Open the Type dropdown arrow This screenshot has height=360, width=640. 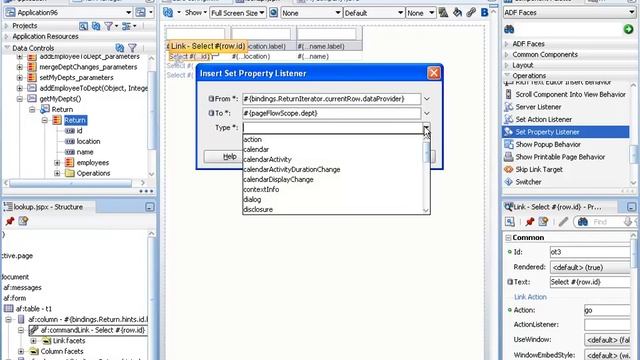coord(426,128)
